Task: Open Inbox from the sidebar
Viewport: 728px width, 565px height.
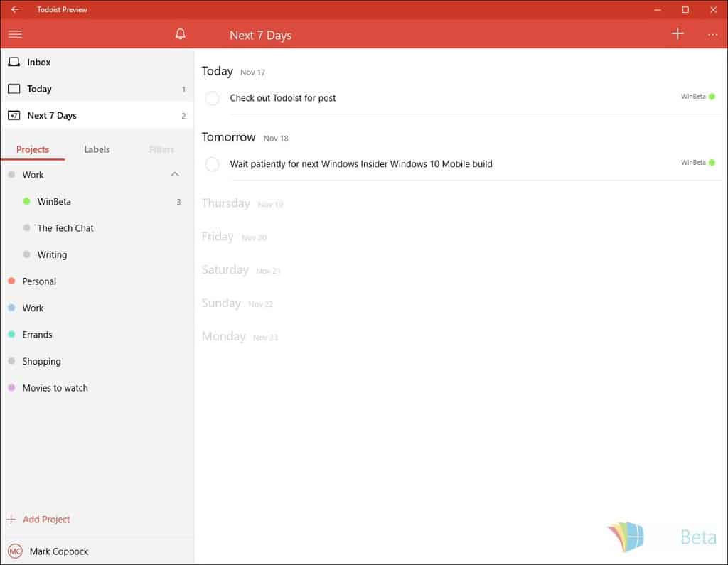Action: click(39, 63)
